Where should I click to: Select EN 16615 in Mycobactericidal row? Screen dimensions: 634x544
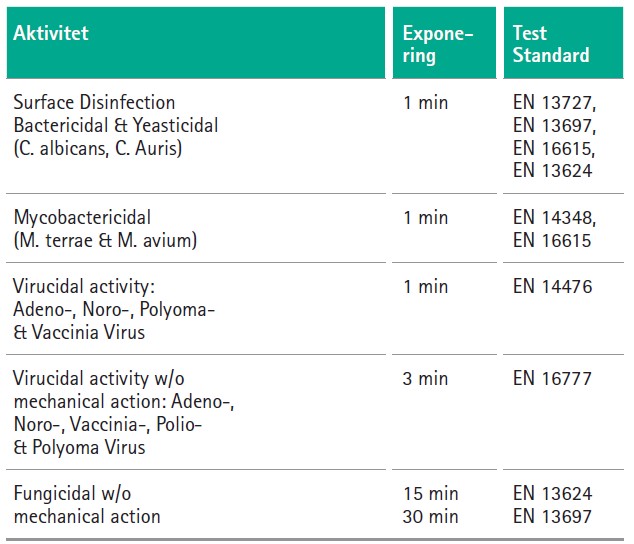tap(552, 241)
